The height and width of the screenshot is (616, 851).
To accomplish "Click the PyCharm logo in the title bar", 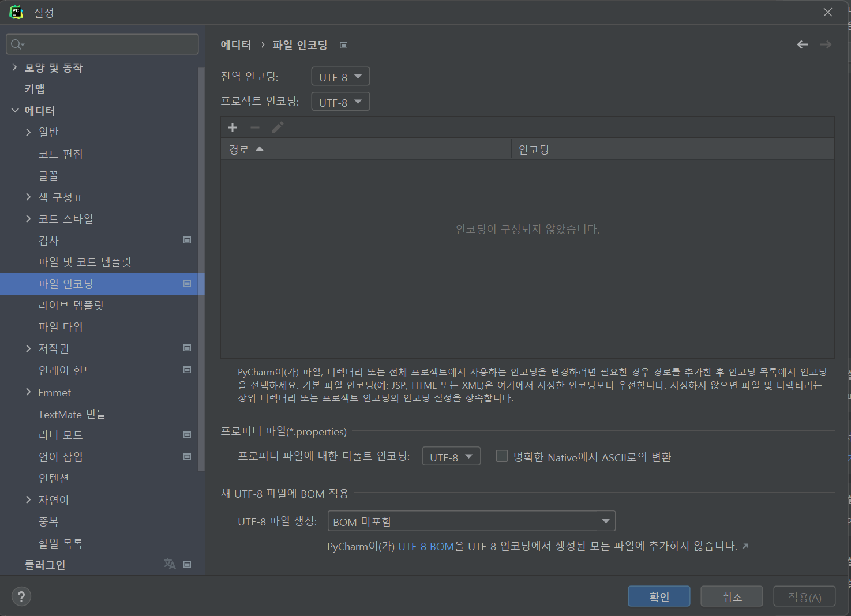I will [x=16, y=12].
